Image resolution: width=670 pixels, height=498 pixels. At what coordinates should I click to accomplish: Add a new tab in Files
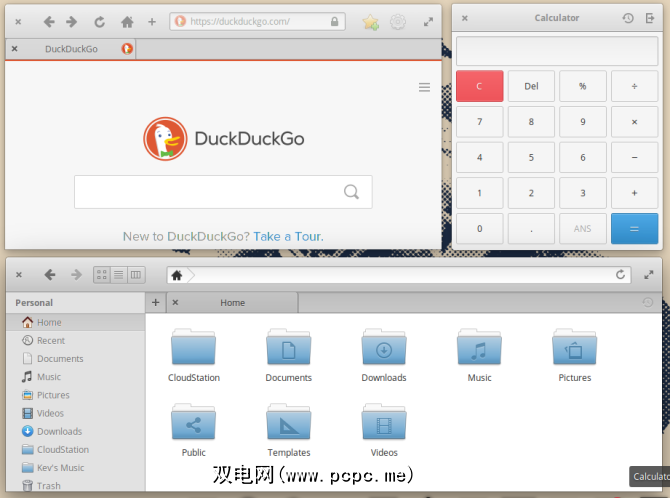tap(156, 303)
